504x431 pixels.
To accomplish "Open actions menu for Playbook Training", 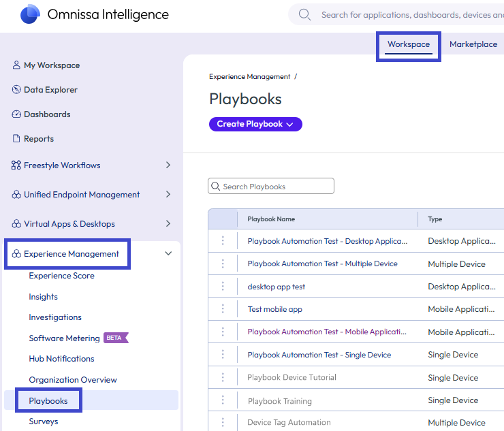I will point(223,400).
